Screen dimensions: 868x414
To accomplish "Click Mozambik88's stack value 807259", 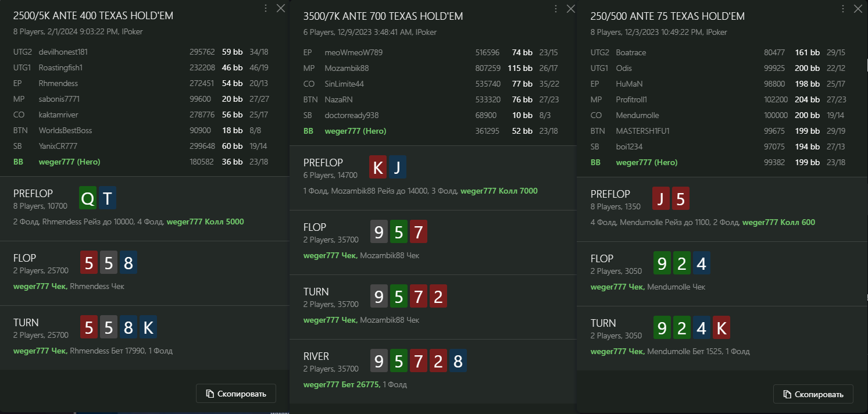I will [487, 68].
